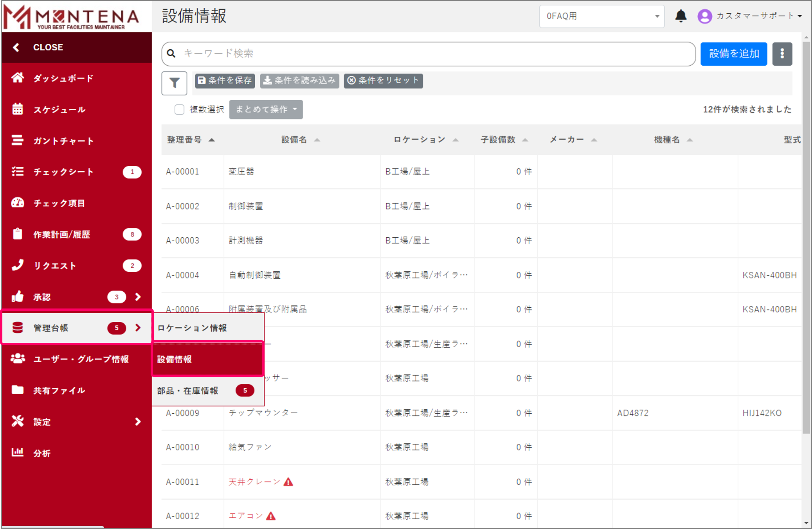Open the 0FAQ用 dropdown selector

pyautogui.click(x=601, y=16)
